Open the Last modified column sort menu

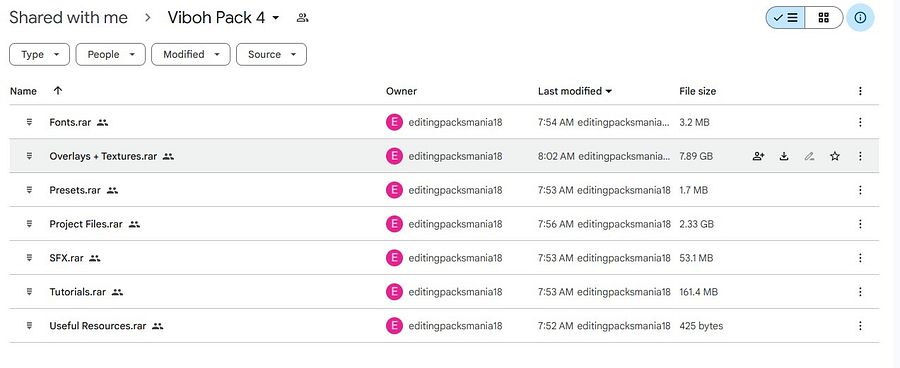(x=575, y=91)
